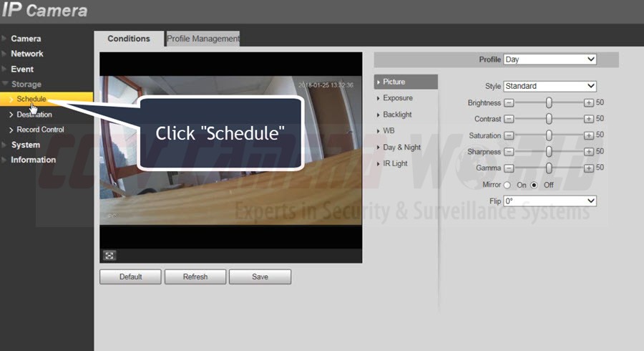Open the Profile dropdown
The width and height of the screenshot is (644, 351).
[550, 59]
